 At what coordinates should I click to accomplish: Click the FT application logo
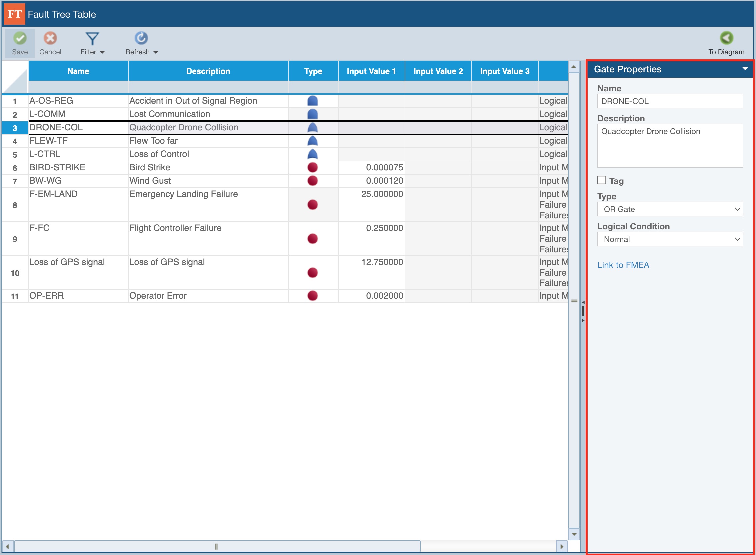click(14, 14)
